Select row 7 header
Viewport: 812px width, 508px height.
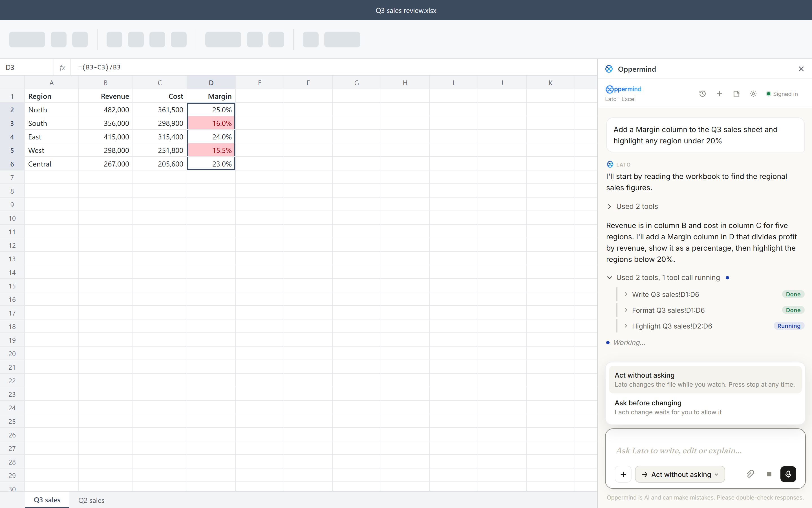click(12, 178)
